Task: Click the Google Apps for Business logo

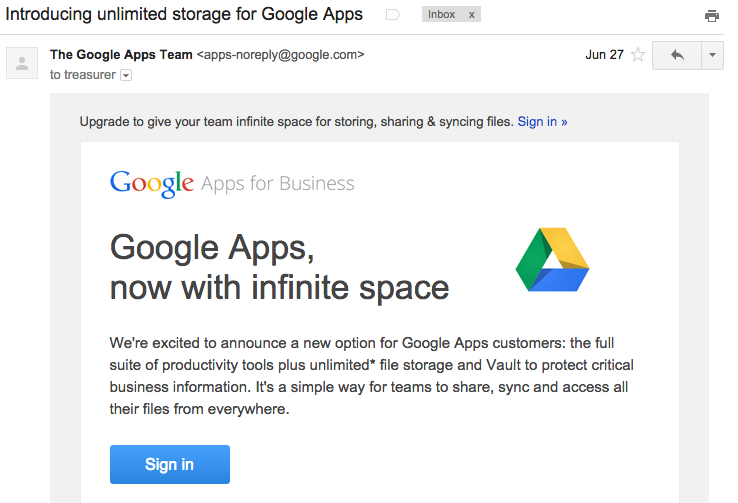Action: pos(232,184)
